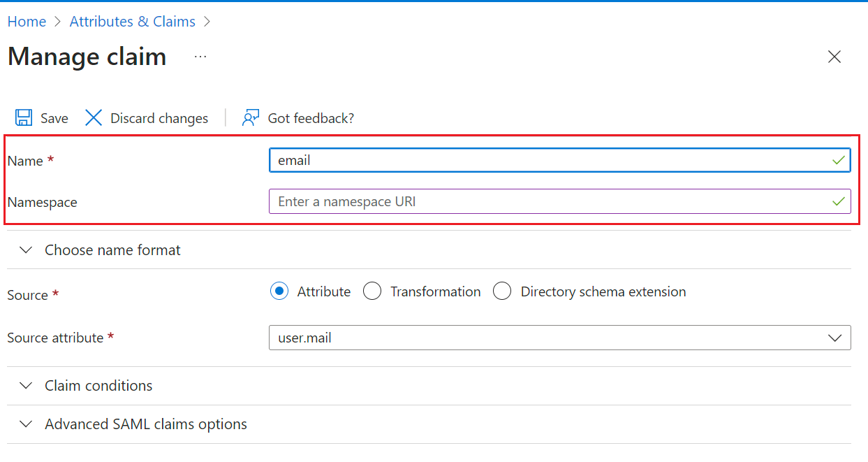Select Directory schema extension radio button
868x462 pixels.
point(502,291)
